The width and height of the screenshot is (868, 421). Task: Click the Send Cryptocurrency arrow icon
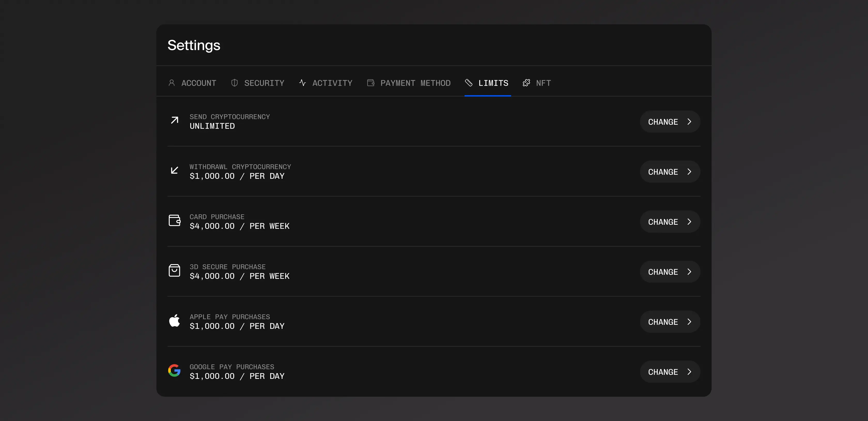coord(174,121)
